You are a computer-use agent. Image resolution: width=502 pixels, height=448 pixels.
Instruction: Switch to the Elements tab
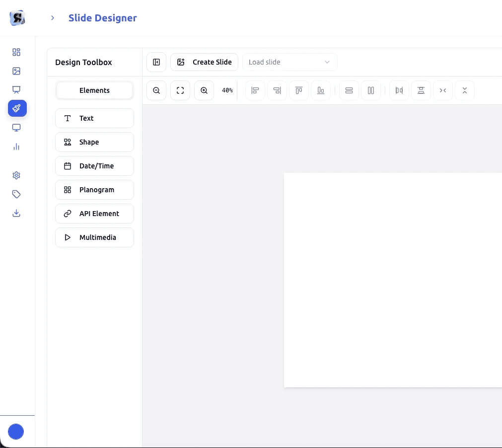(94, 90)
